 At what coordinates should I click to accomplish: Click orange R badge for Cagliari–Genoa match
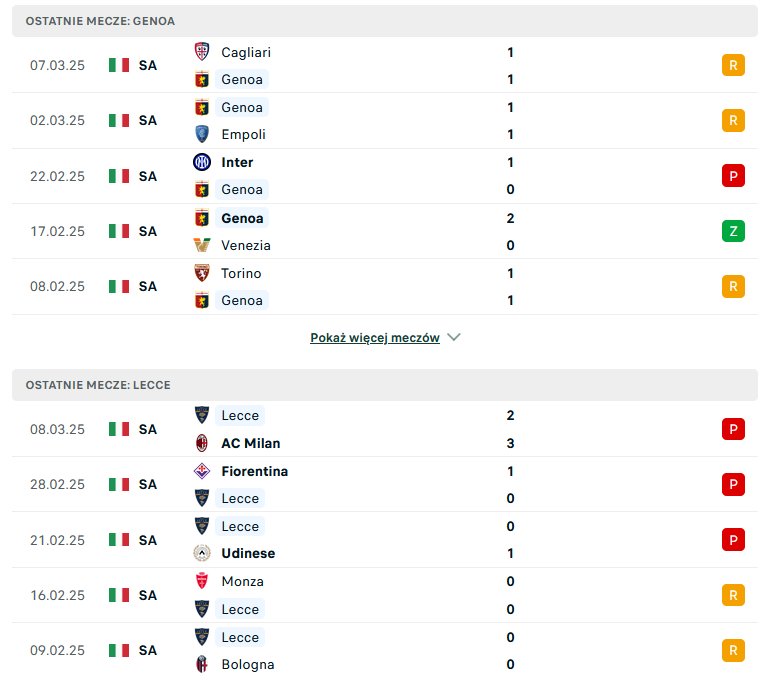[733, 65]
